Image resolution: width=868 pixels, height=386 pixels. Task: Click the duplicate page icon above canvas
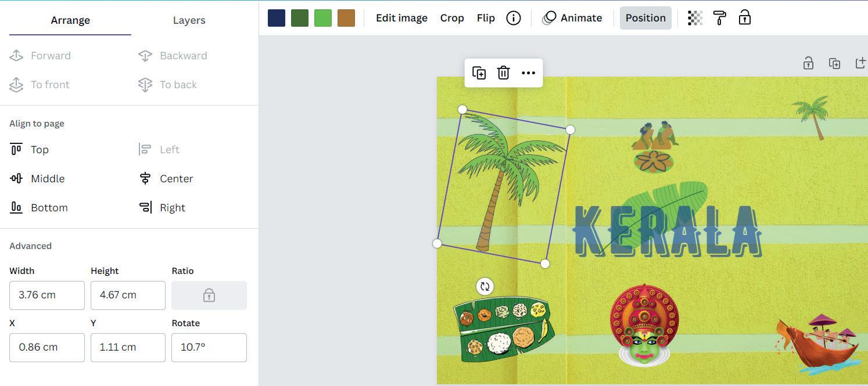coord(835,63)
